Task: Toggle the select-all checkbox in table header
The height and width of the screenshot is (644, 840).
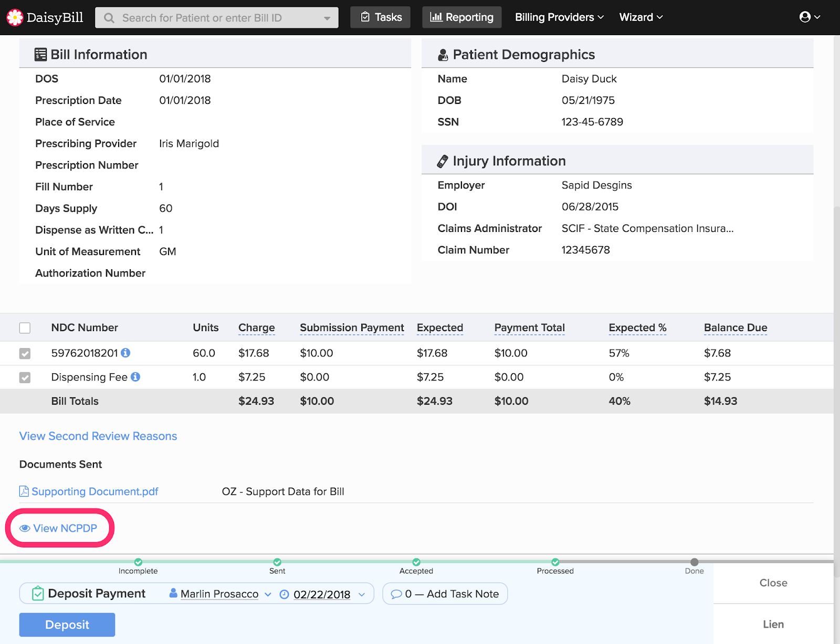Action: (25, 328)
